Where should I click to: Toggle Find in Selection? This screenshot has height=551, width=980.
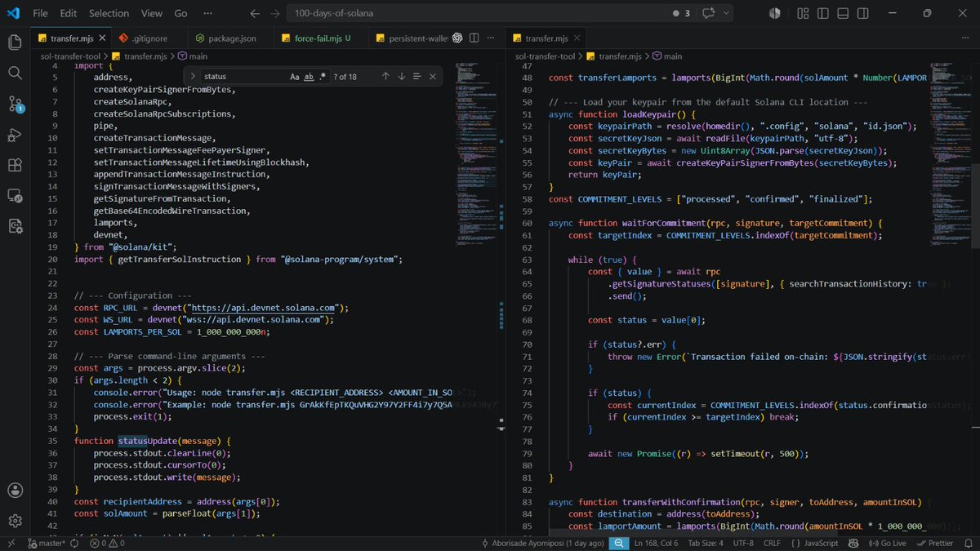point(416,76)
